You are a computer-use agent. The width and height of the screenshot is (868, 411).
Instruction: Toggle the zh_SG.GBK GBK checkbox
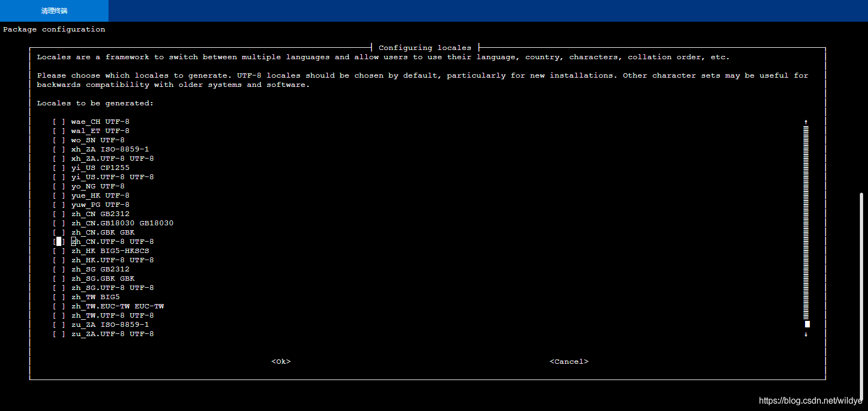pyautogui.click(x=59, y=279)
